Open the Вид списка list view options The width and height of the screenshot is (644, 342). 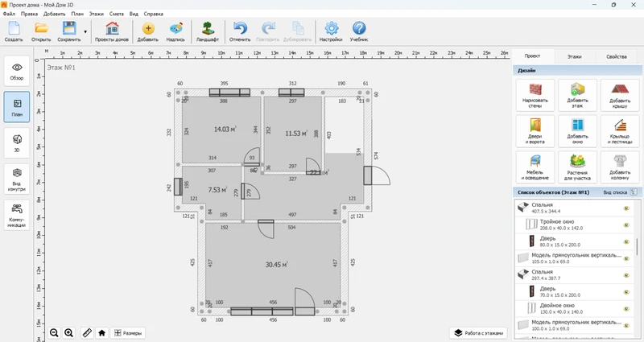(620, 192)
